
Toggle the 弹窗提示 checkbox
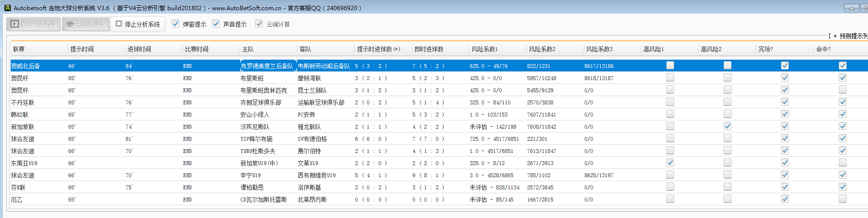tap(175, 24)
